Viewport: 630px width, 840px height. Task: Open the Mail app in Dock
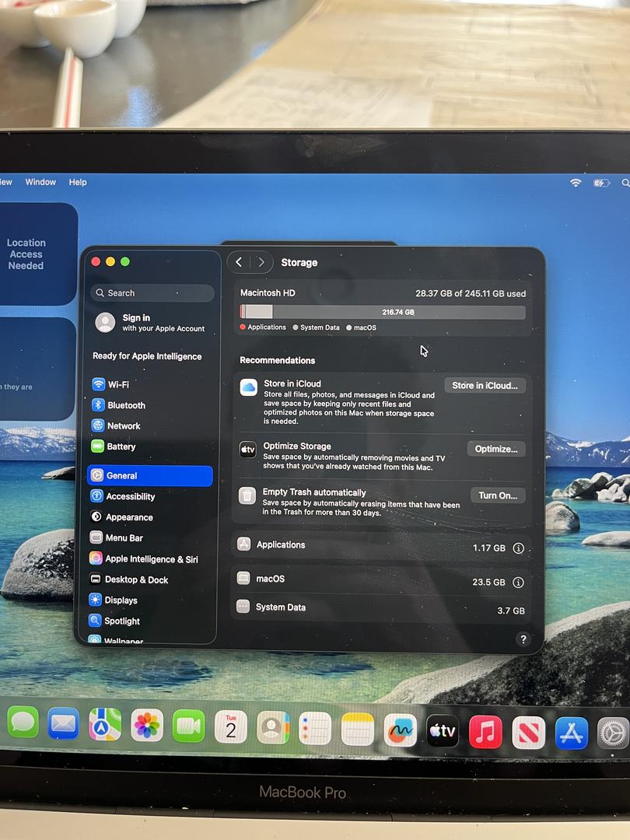[63, 724]
